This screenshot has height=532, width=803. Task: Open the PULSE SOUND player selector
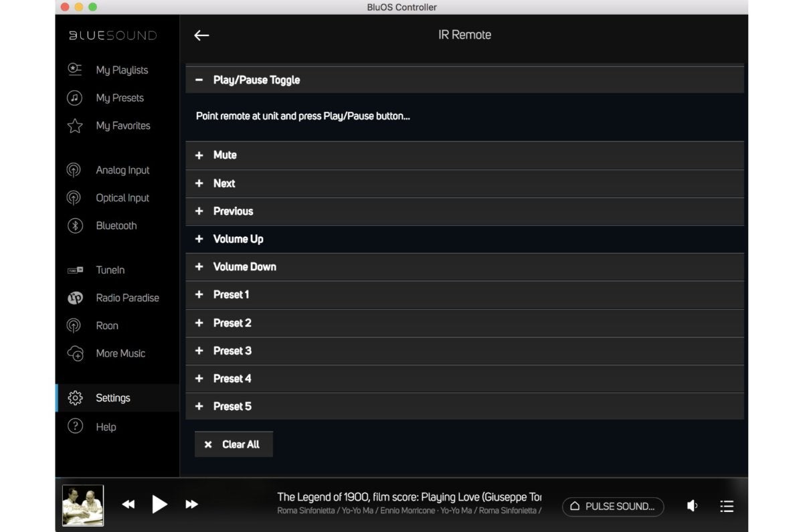click(613, 507)
